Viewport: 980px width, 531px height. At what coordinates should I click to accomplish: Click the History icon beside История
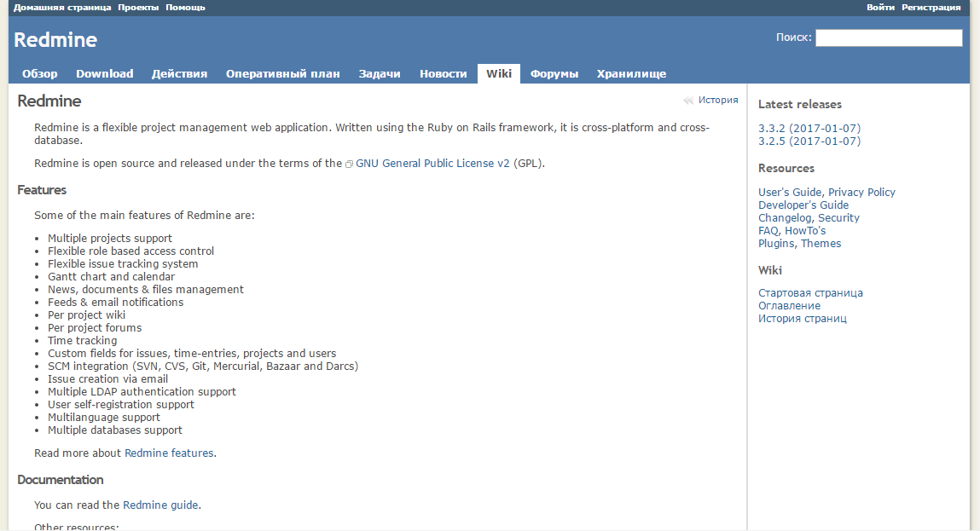click(x=688, y=101)
